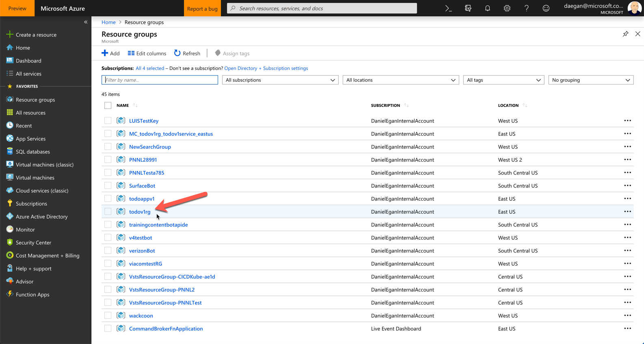
Task: Click the Home breadcrumb link
Action: [108, 22]
